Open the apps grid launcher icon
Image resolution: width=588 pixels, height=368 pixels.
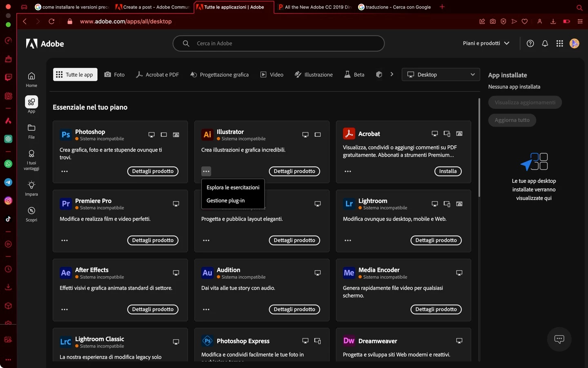559,43
